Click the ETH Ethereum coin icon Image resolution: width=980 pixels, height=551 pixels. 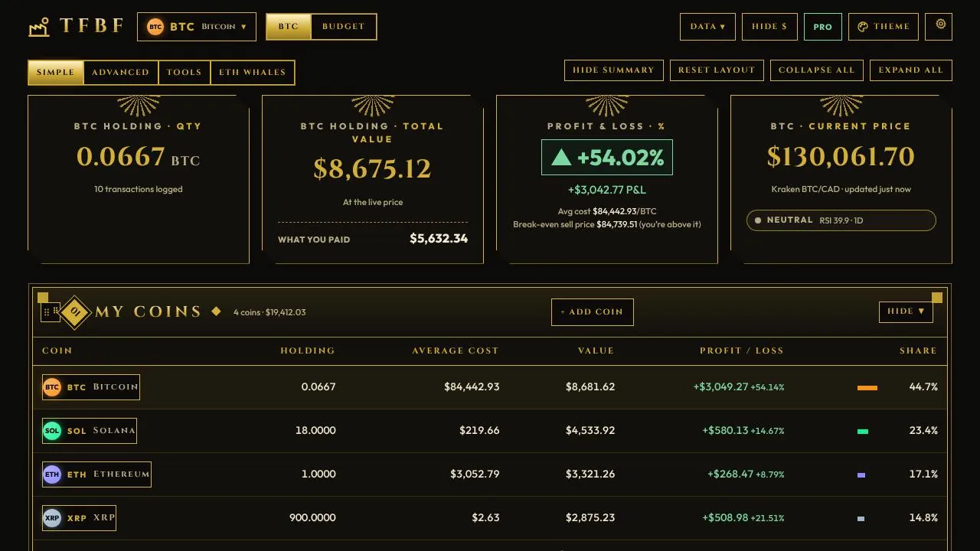click(52, 474)
